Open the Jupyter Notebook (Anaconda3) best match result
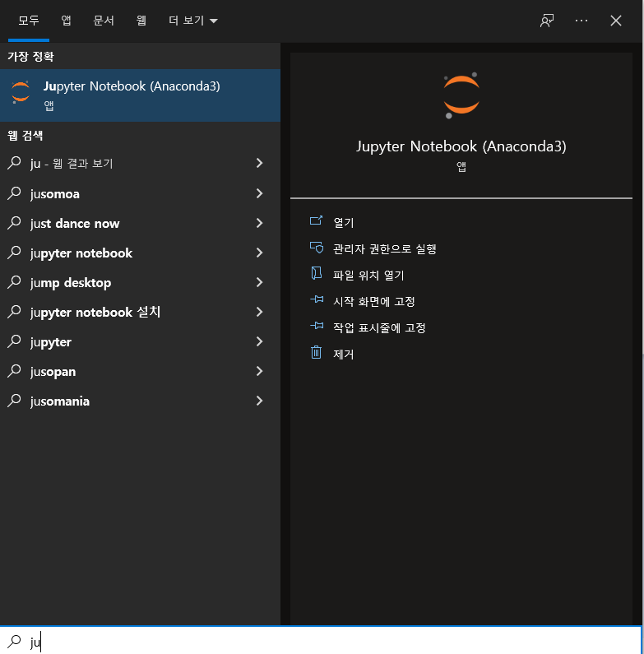This screenshot has width=644, height=654. point(140,95)
